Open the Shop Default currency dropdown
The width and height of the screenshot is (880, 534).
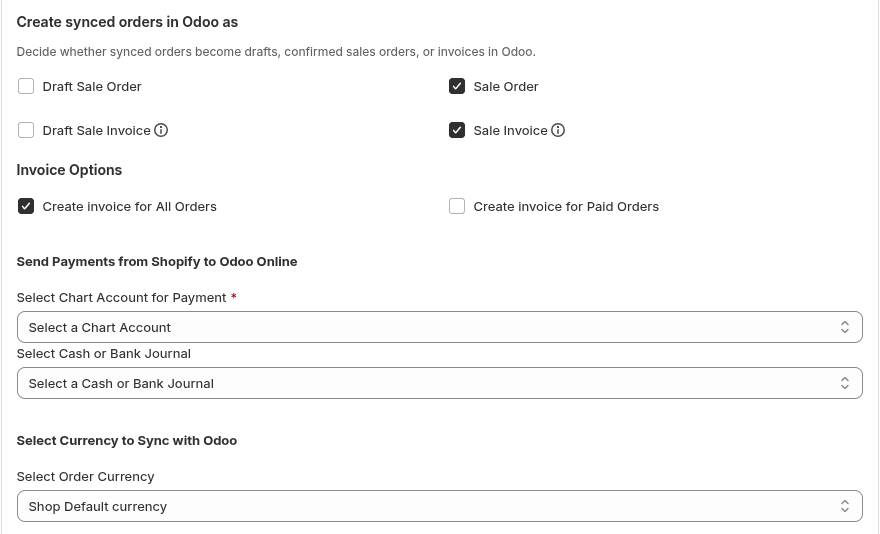[x=430, y=506]
